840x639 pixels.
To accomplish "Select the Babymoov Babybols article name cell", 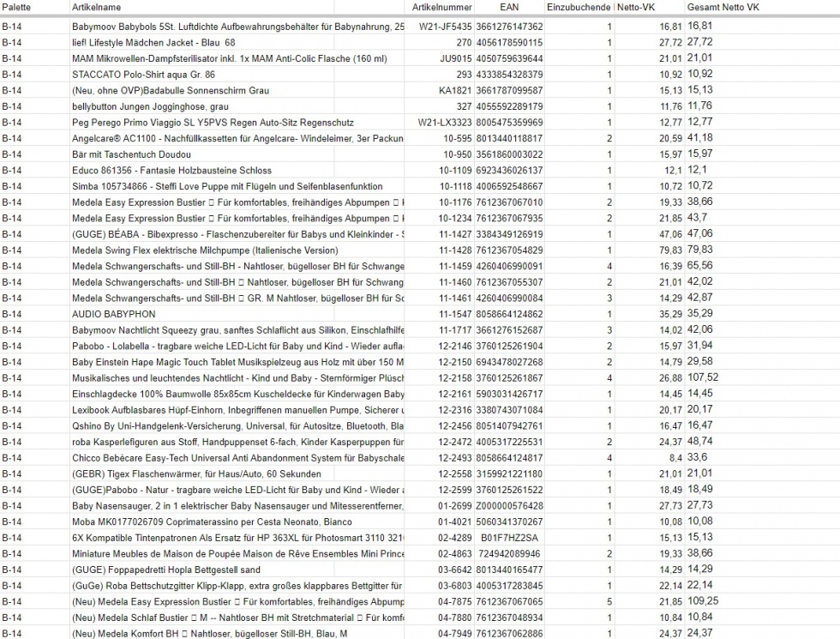I will coord(238,27).
